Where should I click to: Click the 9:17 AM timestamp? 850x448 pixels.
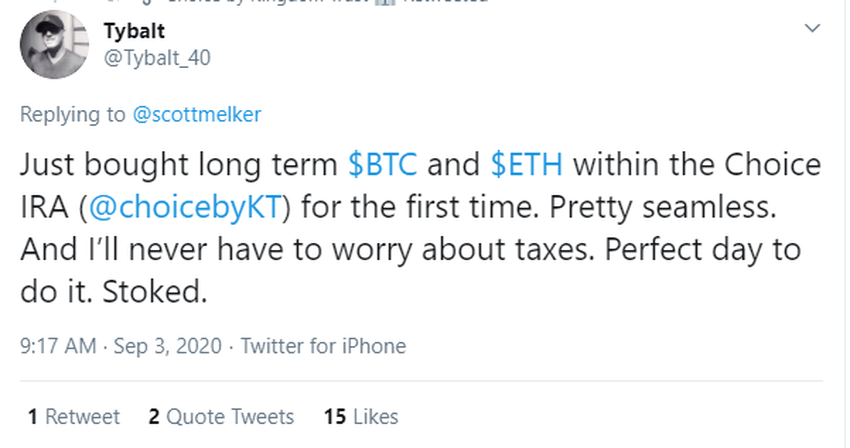tap(58, 347)
